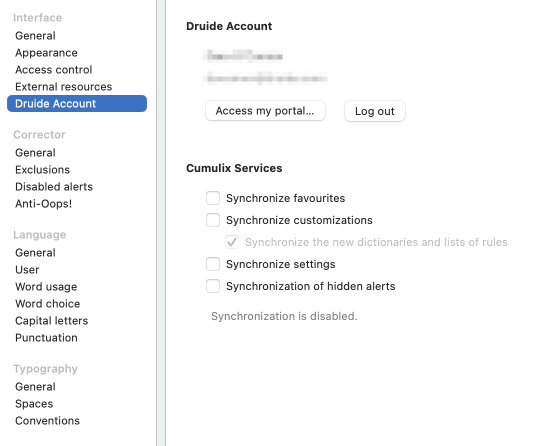544x446 pixels.
Task: Open Conventions typography settings
Action: click(x=47, y=421)
